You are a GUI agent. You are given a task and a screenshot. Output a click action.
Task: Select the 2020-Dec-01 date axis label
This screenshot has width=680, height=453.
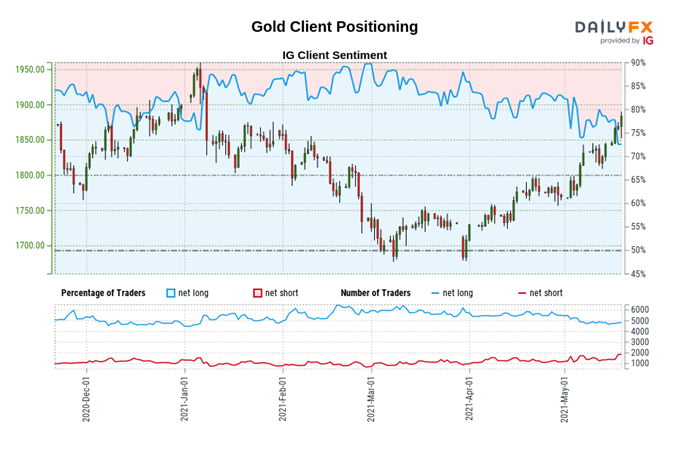[x=86, y=399]
